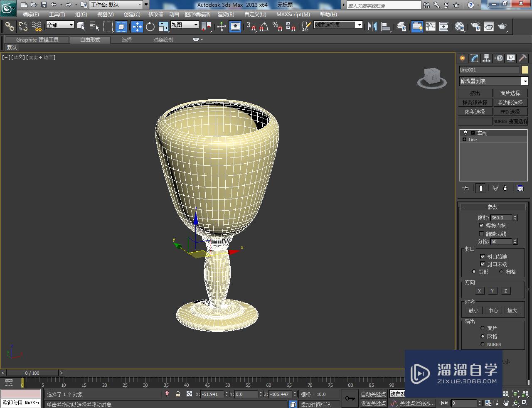Switch to Hierarchy command panel tab

click(x=486, y=58)
